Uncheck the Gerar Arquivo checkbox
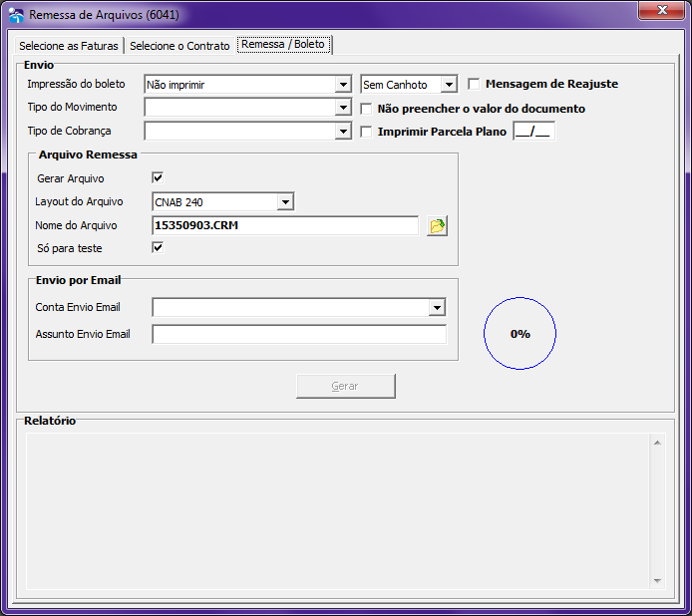Screen dimensions: 692x616 tap(158, 177)
